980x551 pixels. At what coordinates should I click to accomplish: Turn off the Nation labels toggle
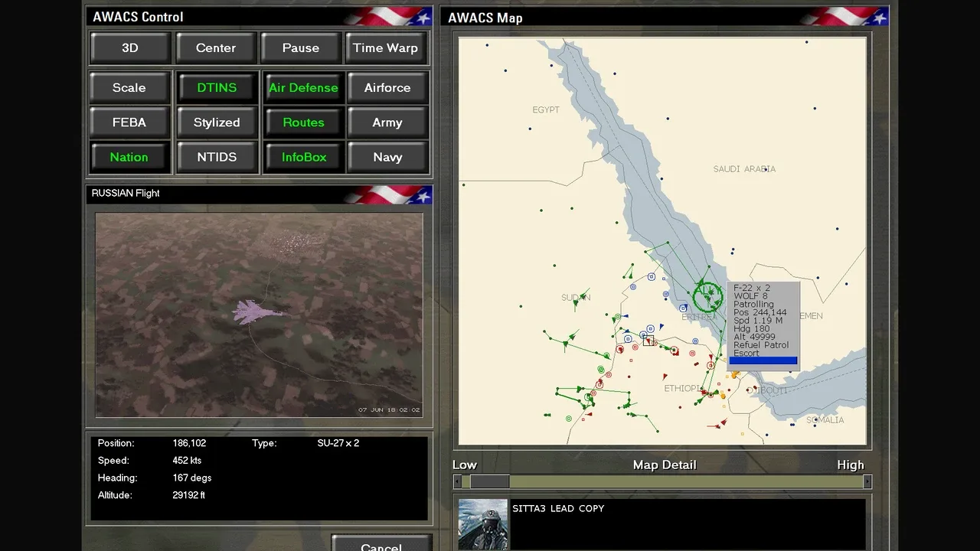click(x=129, y=157)
